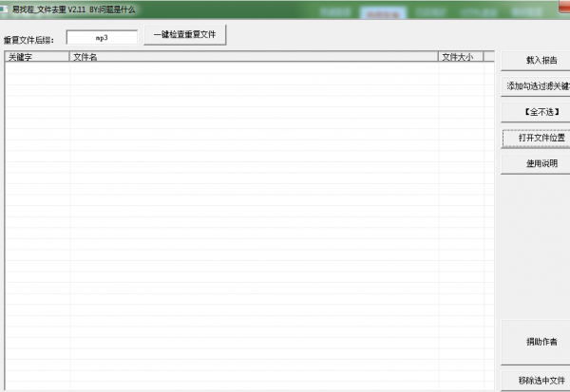
Task: Remove selected files with 移除选中文件
Action: coord(536,381)
